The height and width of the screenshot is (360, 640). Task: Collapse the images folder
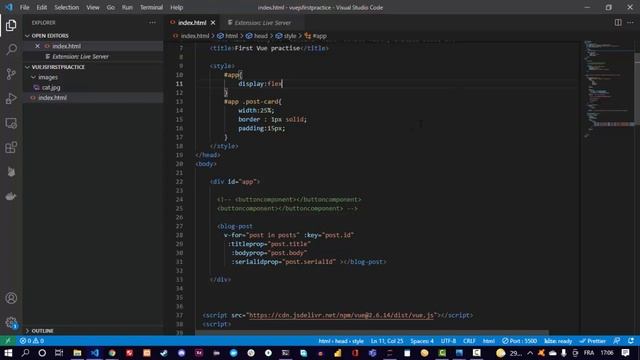click(x=33, y=77)
